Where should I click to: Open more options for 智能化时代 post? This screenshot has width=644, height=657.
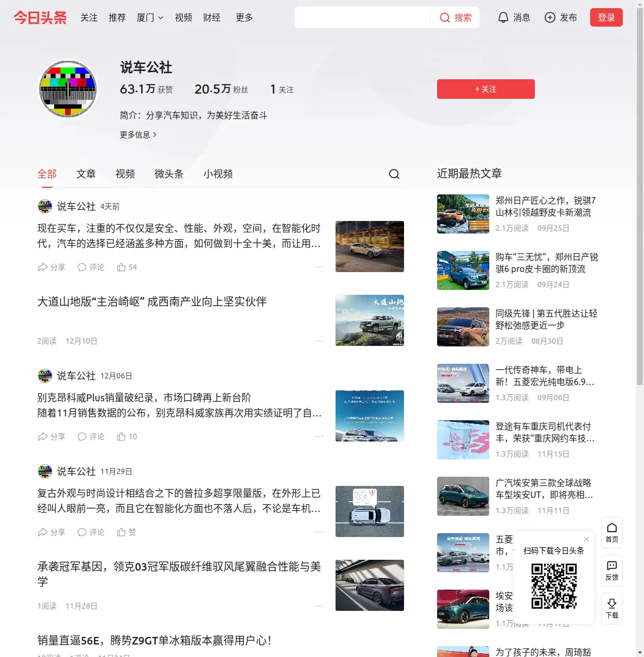point(319,267)
